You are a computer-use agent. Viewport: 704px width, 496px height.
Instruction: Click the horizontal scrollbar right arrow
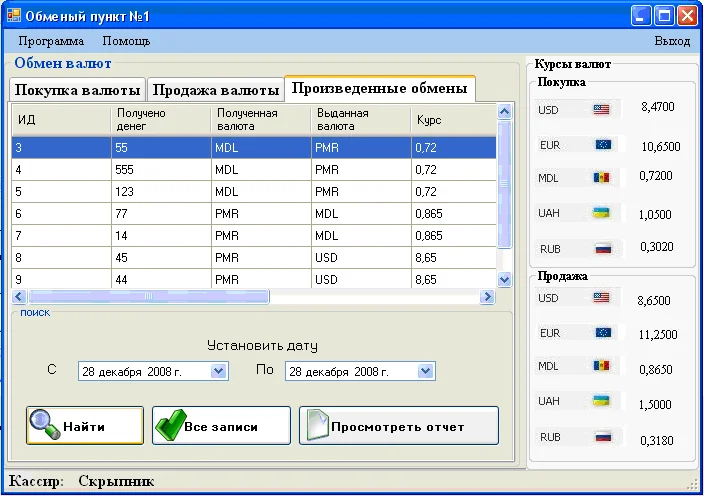488,297
